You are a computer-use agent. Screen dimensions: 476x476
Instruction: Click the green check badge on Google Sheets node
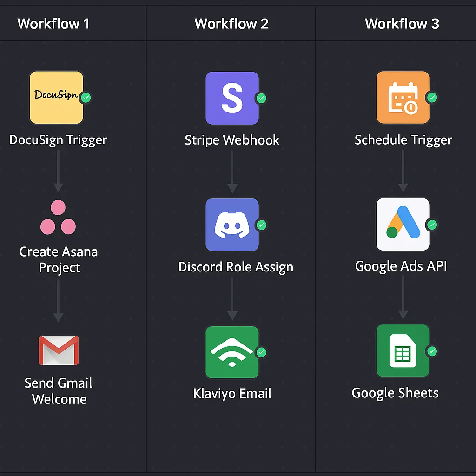[x=432, y=351]
